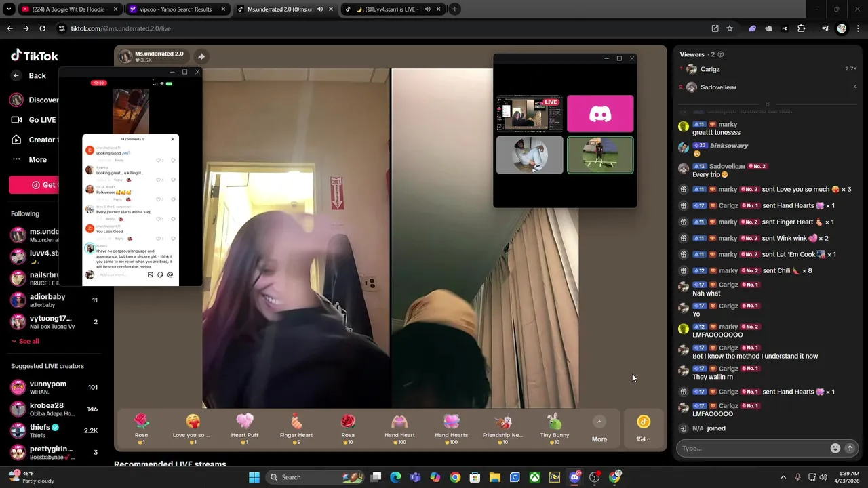868x488 pixels.
Task: Select the Discord tile in popup window
Action: [600, 114]
